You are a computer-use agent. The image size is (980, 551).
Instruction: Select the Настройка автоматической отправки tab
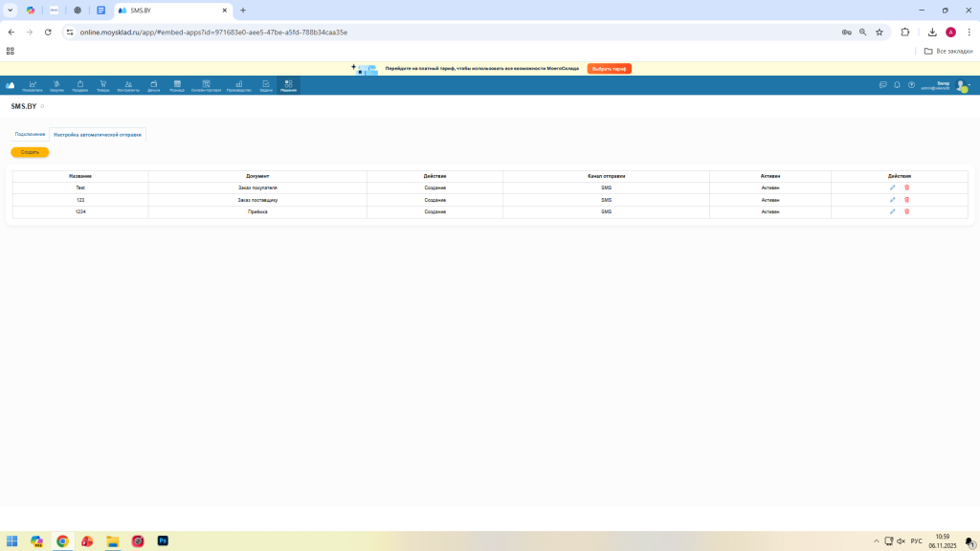click(x=97, y=135)
